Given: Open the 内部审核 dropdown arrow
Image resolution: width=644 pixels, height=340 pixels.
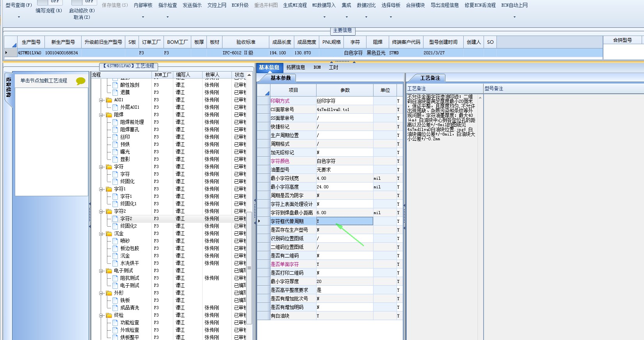Looking at the screenshot, I should point(143,17).
